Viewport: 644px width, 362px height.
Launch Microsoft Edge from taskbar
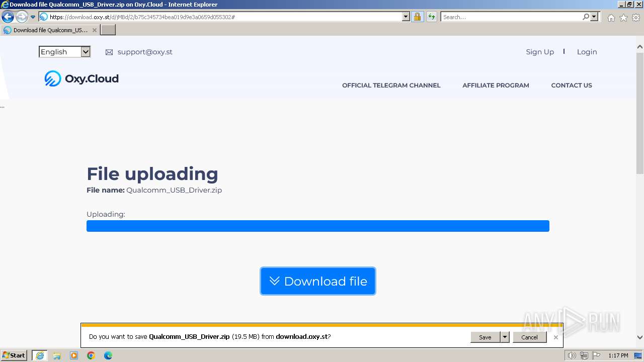tap(108, 355)
